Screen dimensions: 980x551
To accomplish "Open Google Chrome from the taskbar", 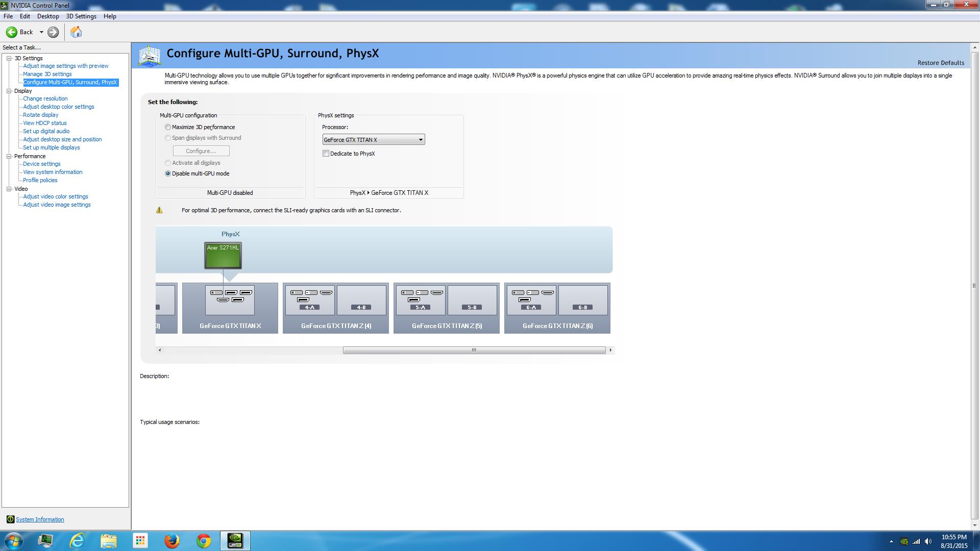I will point(203,541).
